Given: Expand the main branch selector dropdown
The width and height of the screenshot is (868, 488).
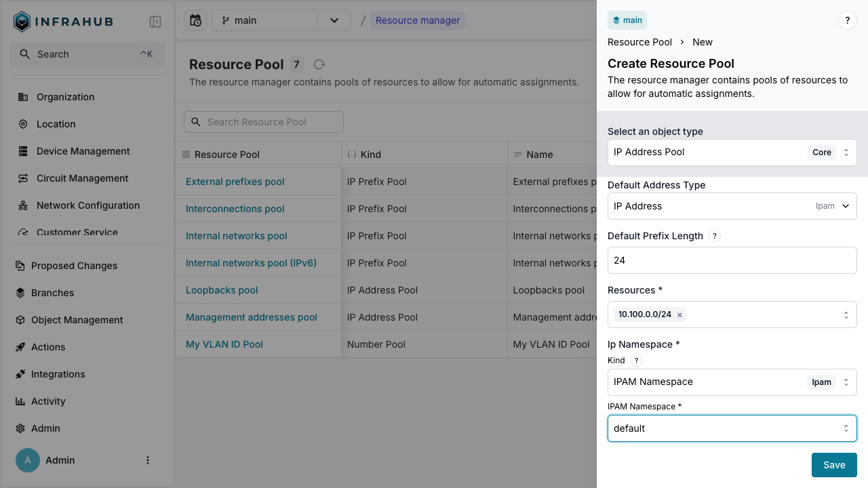Looking at the screenshot, I should 334,20.
